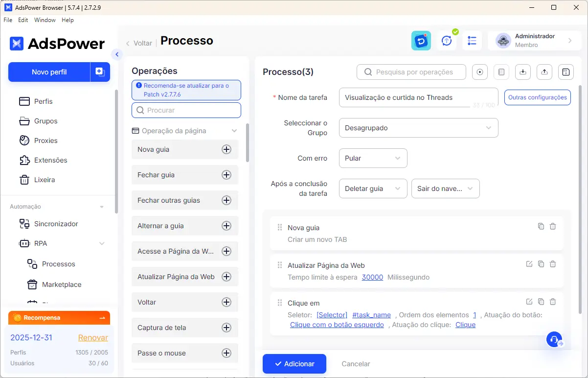Image resolution: width=588 pixels, height=378 pixels.
Task: Open the task list icon in header
Action: point(472,41)
